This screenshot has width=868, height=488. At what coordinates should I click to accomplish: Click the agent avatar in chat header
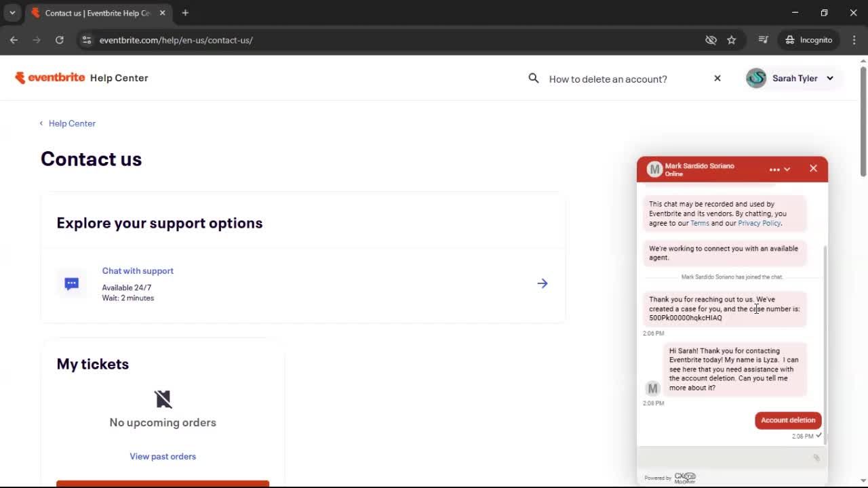(654, 169)
